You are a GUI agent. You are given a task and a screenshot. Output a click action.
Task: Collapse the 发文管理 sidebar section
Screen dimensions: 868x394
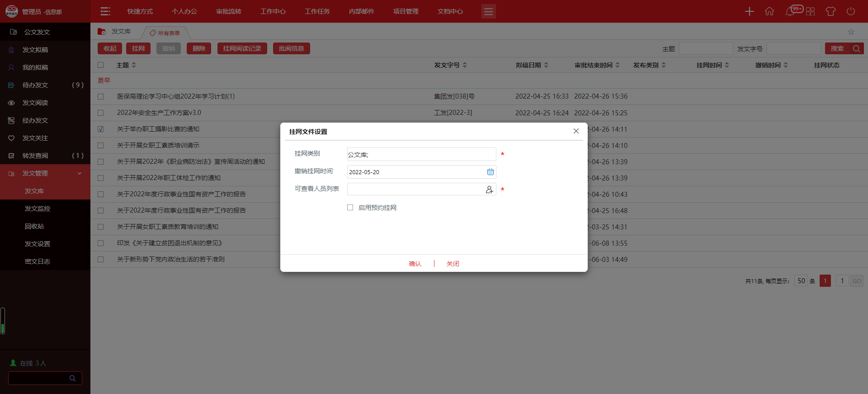(80, 173)
